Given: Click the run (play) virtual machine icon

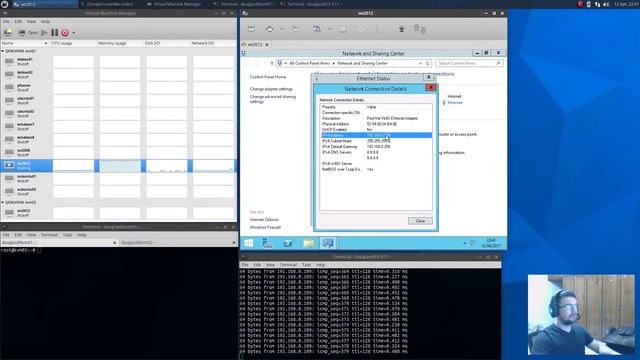Looking at the screenshot, I should (x=44, y=33).
